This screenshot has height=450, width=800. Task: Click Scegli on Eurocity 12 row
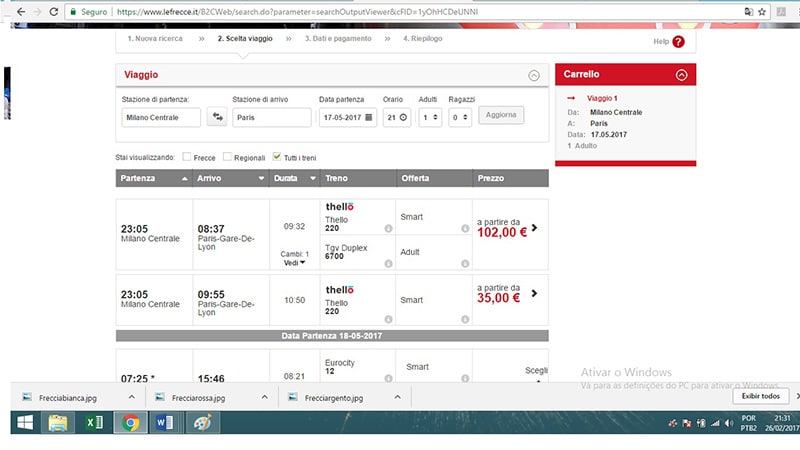click(x=536, y=370)
